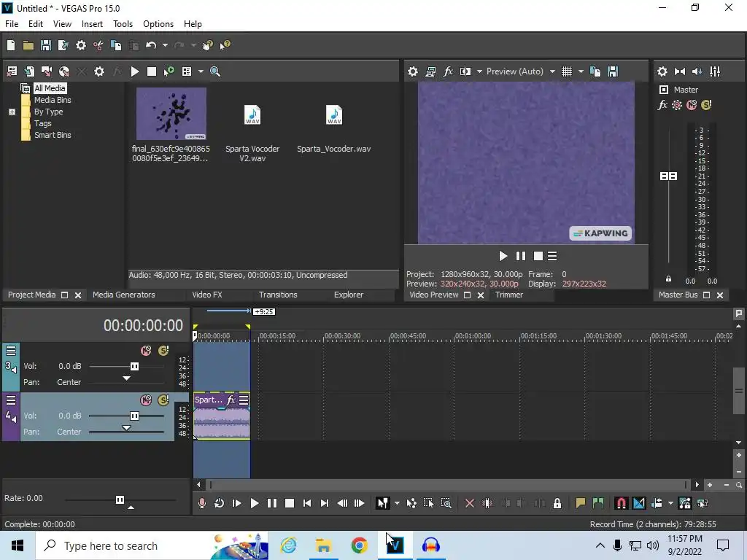Open the Tools menu

pos(123,24)
